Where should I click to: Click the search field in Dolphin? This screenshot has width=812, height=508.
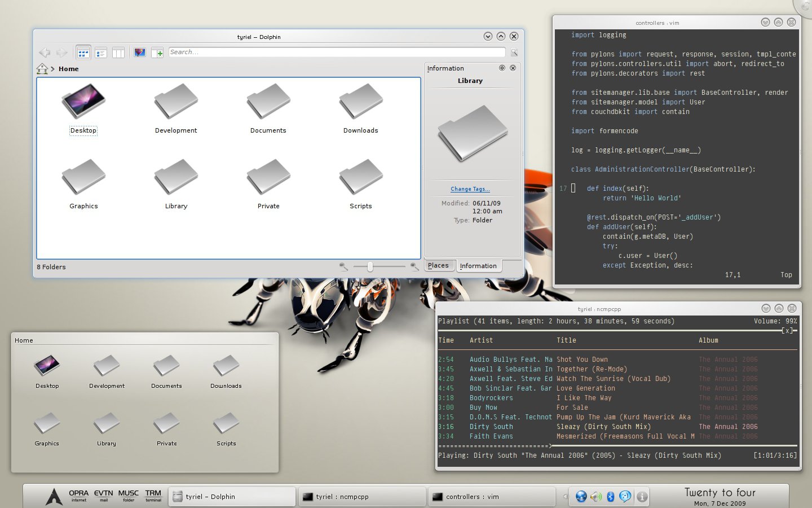pos(337,52)
